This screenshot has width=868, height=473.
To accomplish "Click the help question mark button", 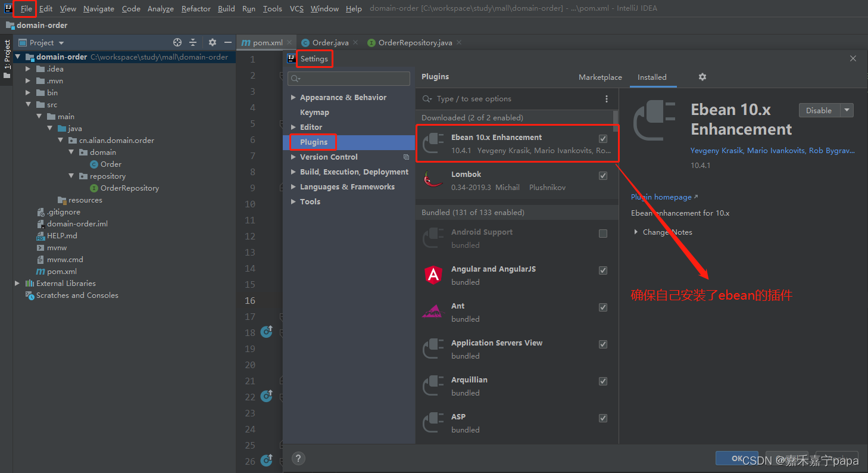I will coord(299,458).
